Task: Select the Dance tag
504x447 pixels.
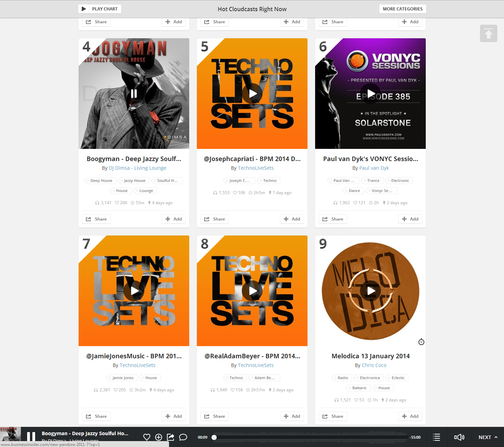Action: 353,191
